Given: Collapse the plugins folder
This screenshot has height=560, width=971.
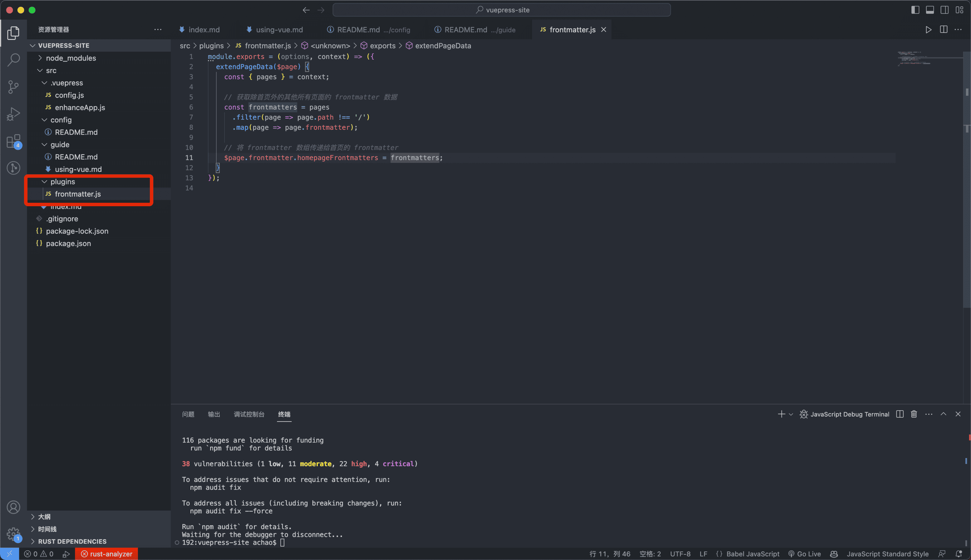Looking at the screenshot, I should pos(62,182).
